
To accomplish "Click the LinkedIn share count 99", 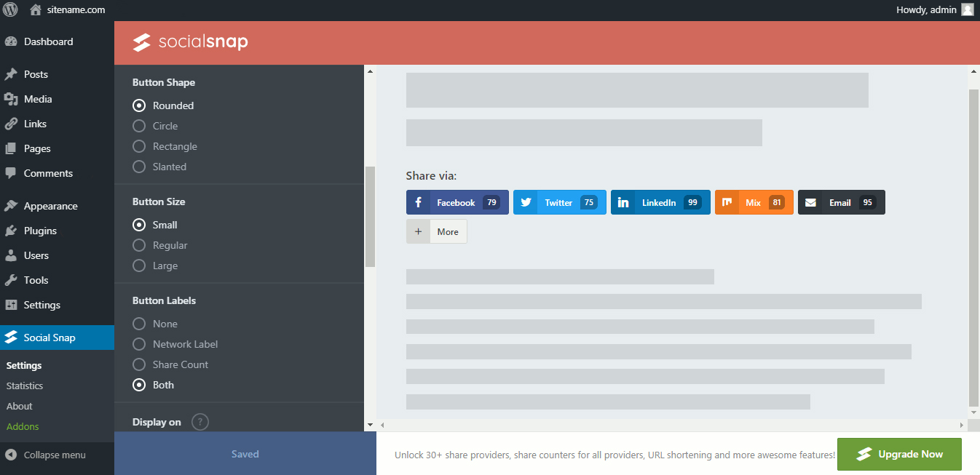I will (x=692, y=202).
